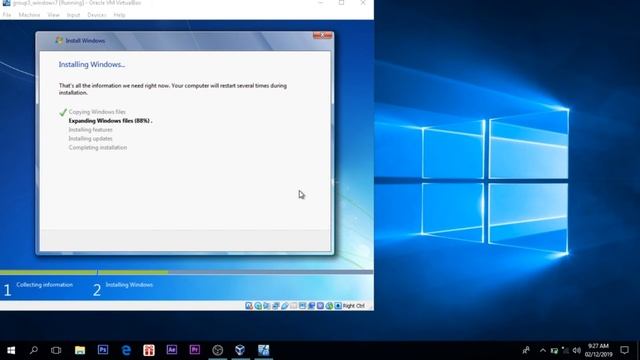Click the hard disk activity status icon
This screenshot has width=640, height=360.
coord(249,306)
